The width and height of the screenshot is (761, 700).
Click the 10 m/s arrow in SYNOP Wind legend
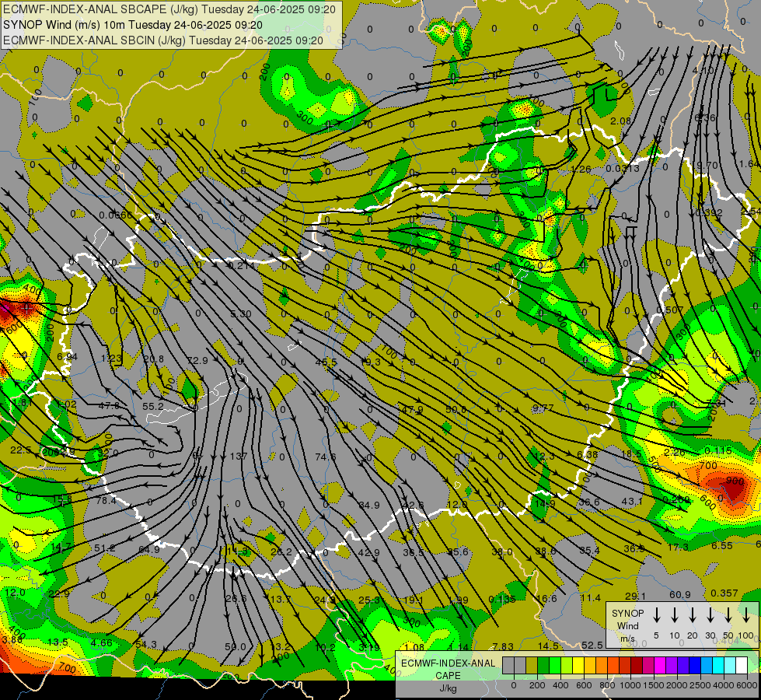pyautogui.click(x=674, y=615)
